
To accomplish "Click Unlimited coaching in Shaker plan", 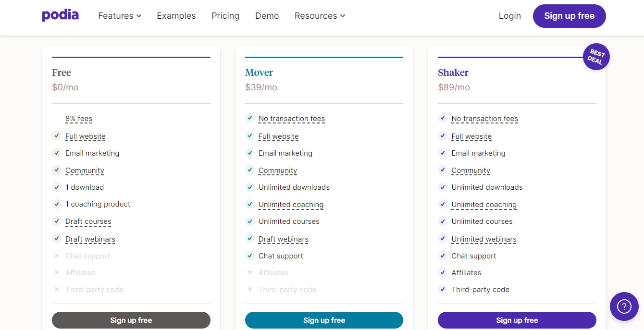I will coord(484,205).
